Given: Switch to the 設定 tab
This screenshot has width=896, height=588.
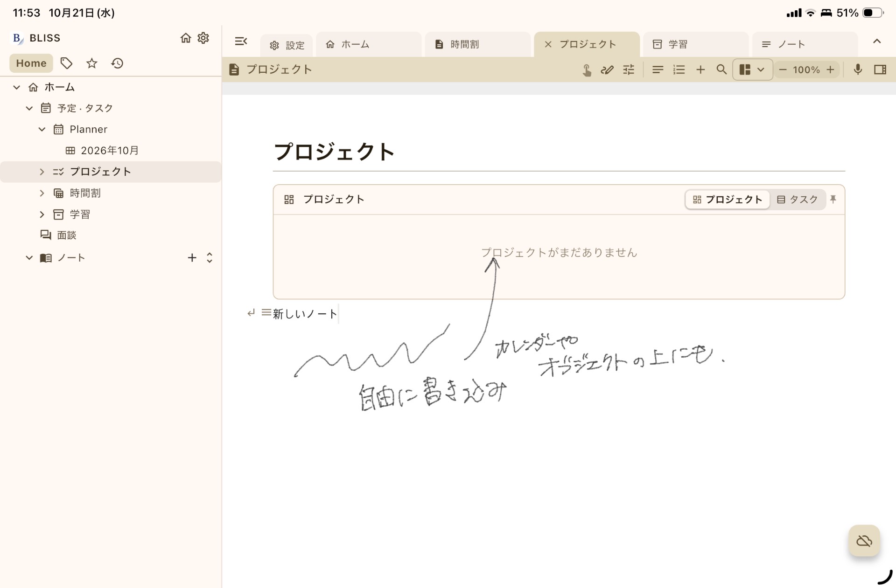Looking at the screenshot, I should 287,45.
